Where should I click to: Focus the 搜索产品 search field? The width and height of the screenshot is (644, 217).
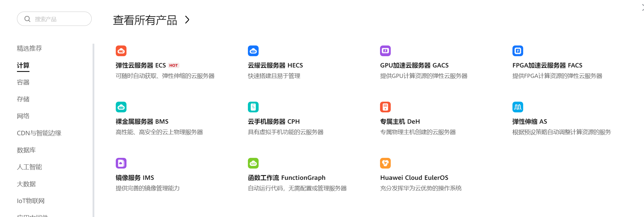(x=54, y=19)
